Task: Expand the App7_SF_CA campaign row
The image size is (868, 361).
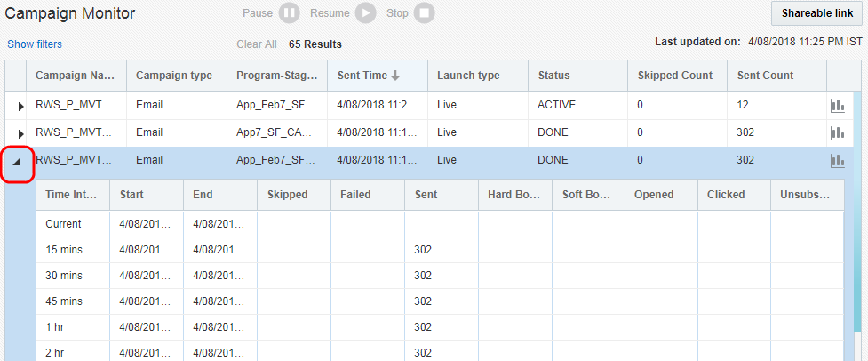Action: [20, 133]
